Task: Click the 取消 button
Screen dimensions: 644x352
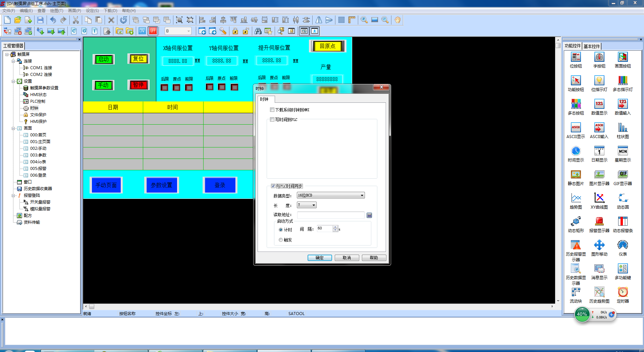Action: pyautogui.click(x=346, y=258)
